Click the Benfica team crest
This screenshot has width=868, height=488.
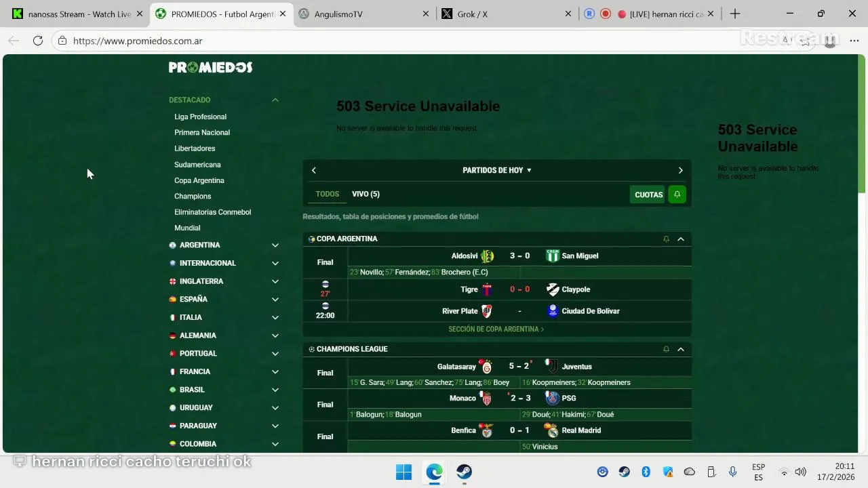pos(486,430)
